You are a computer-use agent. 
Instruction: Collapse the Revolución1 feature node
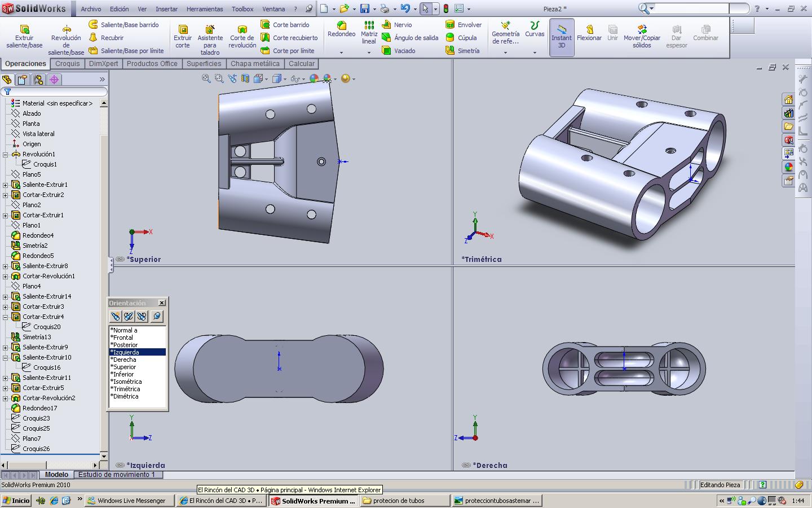(6, 154)
